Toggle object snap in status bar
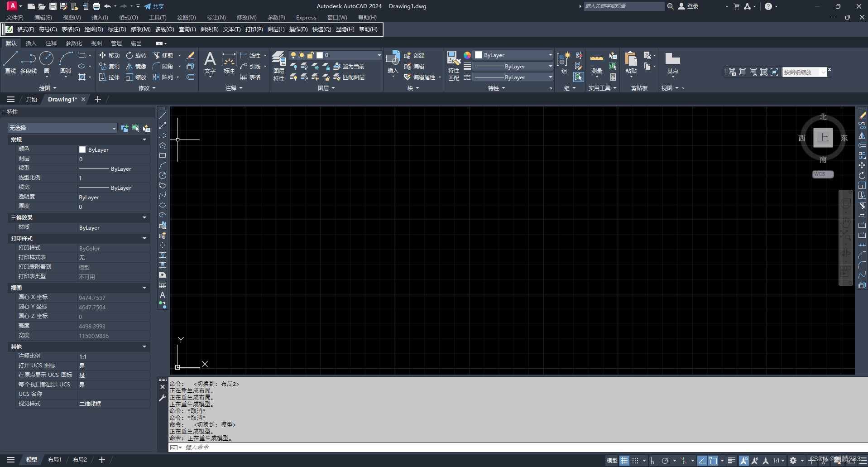Viewport: 868px width, 467px height. click(x=713, y=460)
